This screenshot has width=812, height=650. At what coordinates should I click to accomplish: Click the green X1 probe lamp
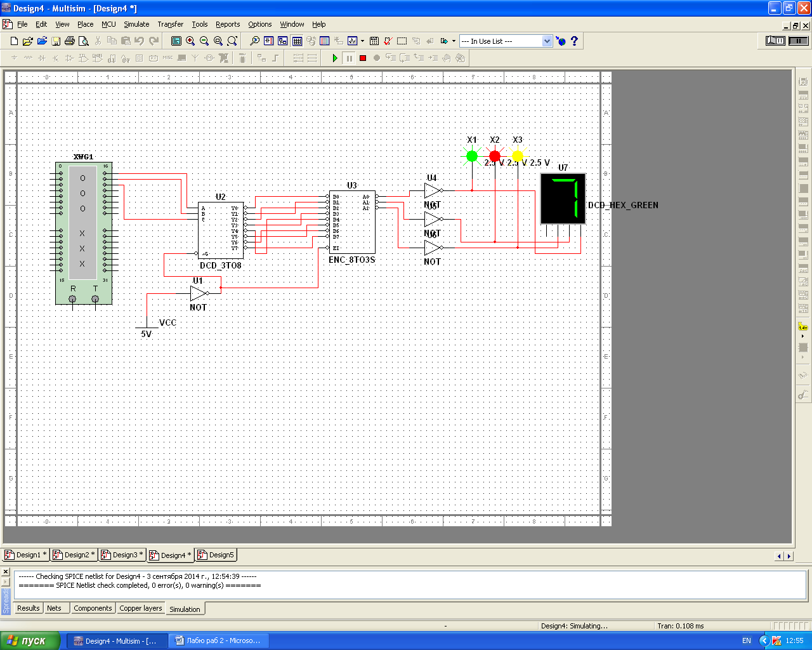point(472,156)
